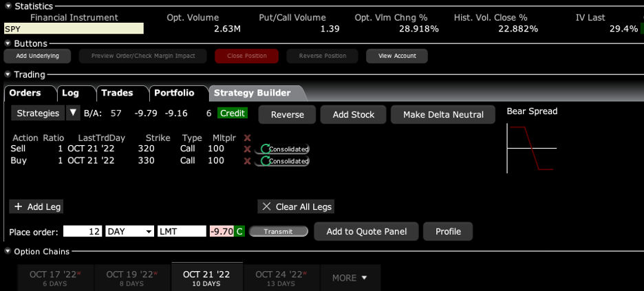Click the red Close Position button
The width and height of the screenshot is (644, 291).
click(246, 56)
